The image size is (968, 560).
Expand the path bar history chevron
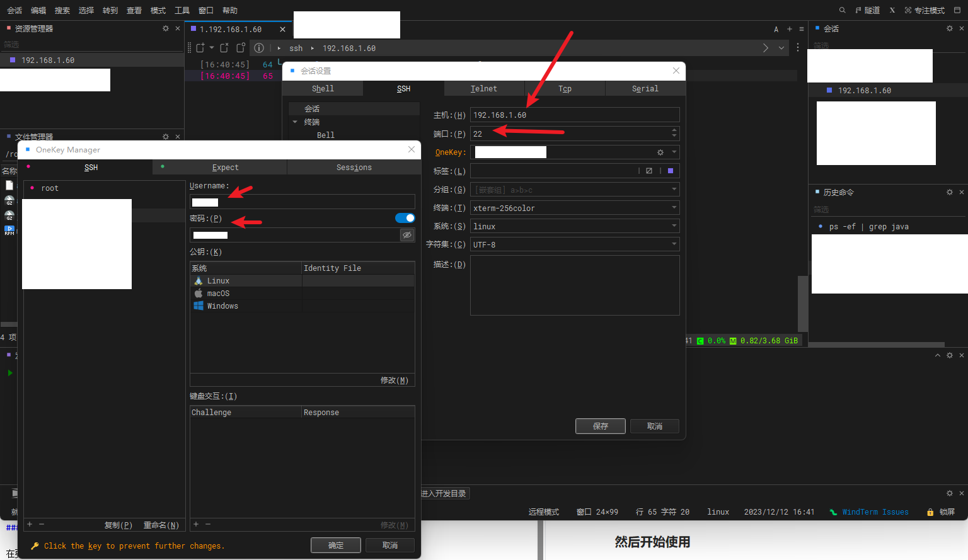point(781,48)
